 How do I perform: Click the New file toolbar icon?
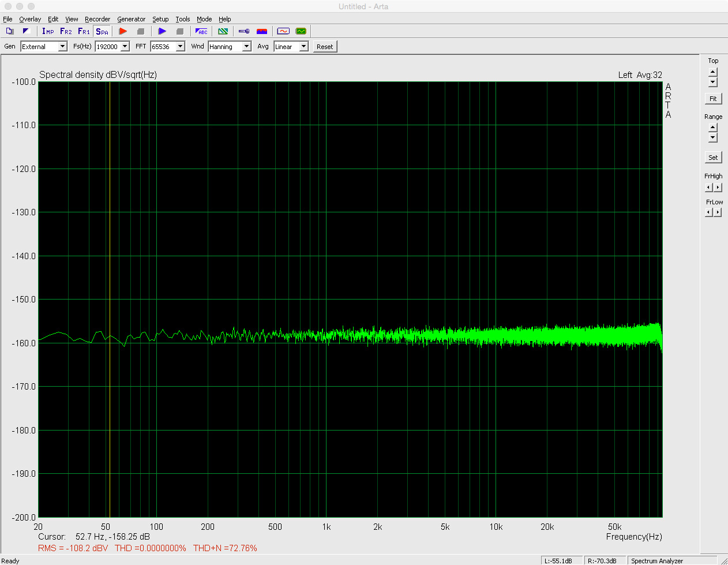[x=10, y=31]
